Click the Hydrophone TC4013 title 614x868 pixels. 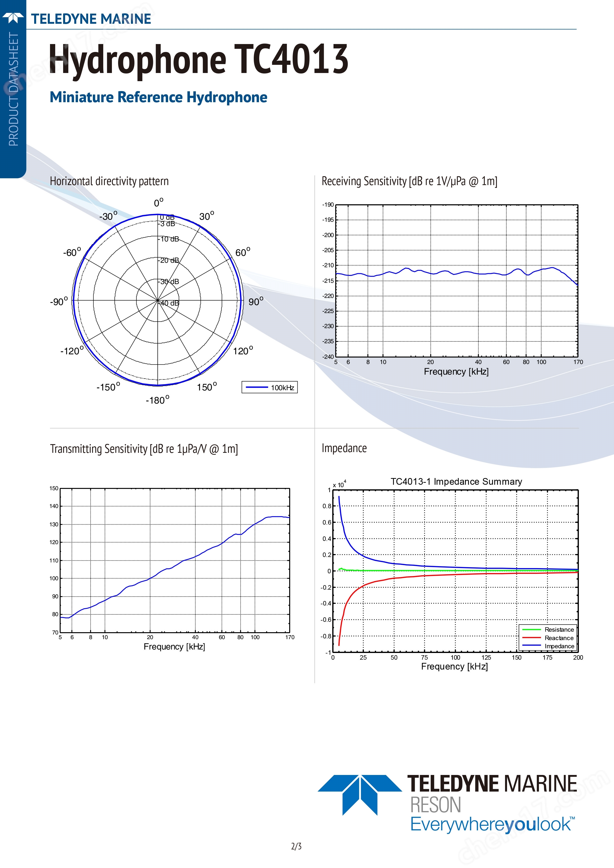(198, 59)
